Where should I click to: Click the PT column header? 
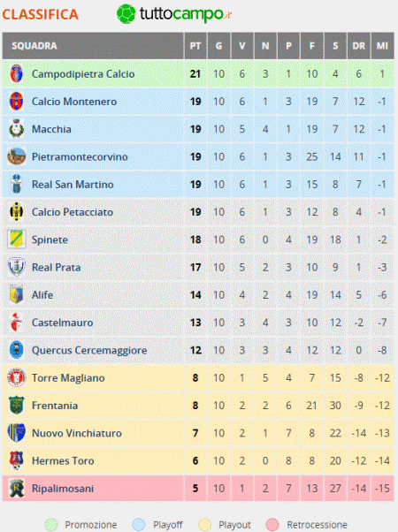click(195, 46)
